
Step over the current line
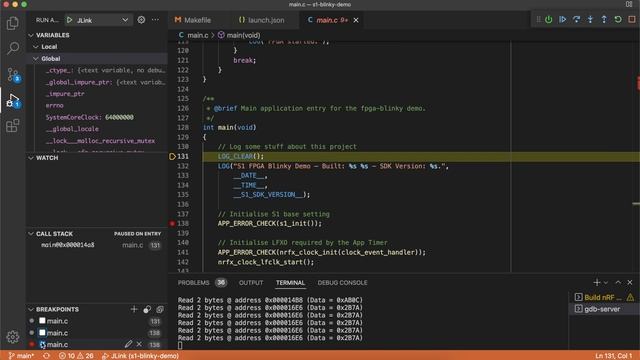tap(576, 20)
